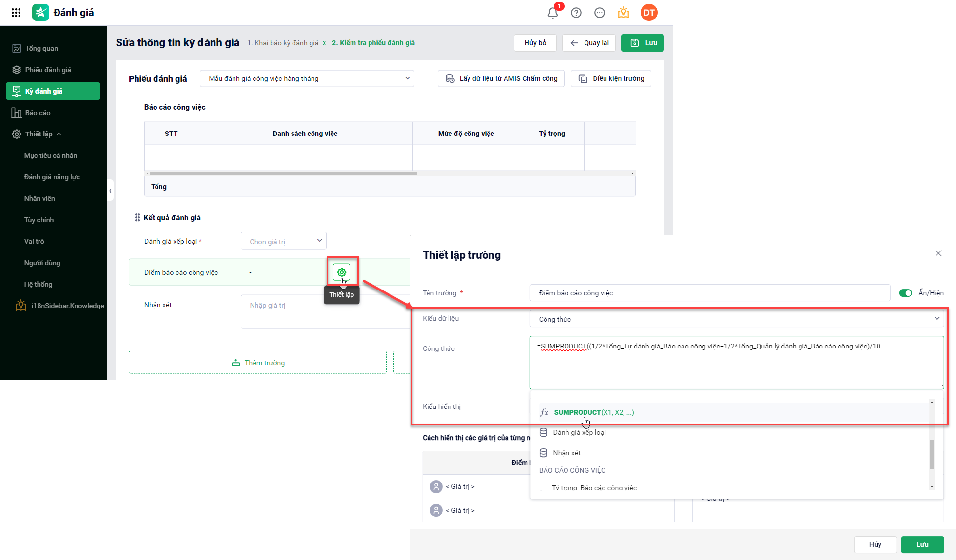Click the Kỳ đánh giá sidebar icon
This screenshot has height=560, width=956.
tap(17, 91)
